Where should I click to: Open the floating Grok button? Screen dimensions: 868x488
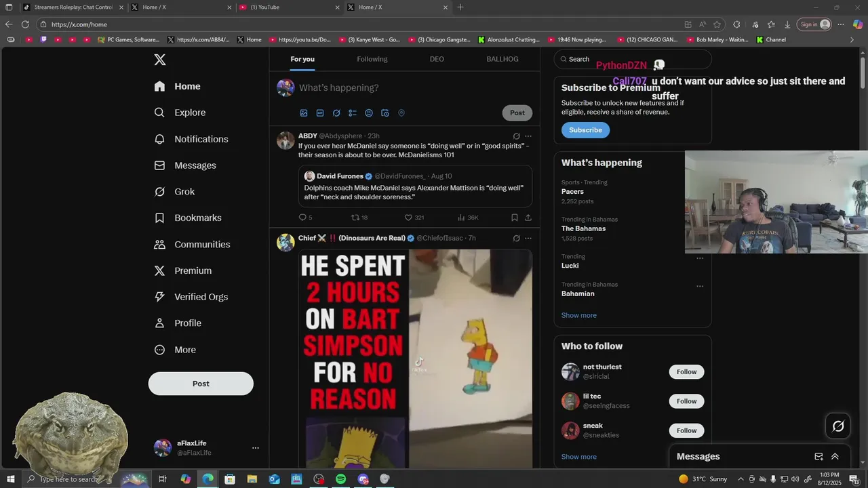tap(838, 426)
